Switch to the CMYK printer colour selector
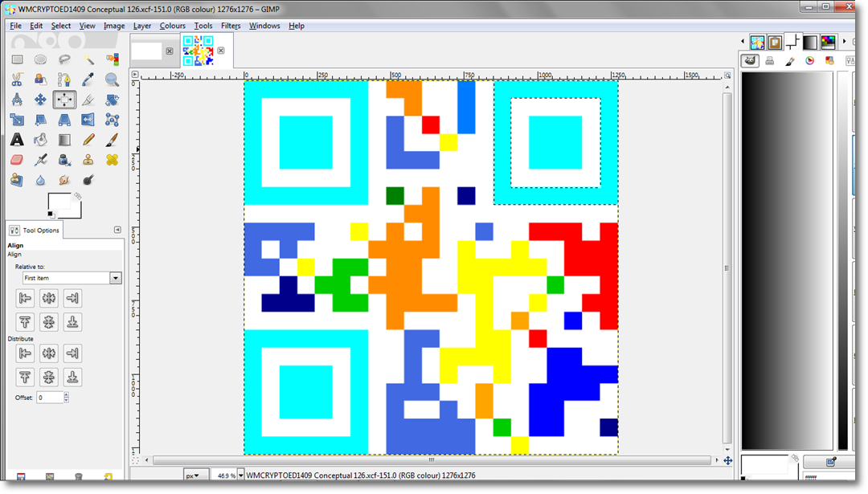Image resolution: width=868 pixels, height=494 pixels. coord(769,61)
